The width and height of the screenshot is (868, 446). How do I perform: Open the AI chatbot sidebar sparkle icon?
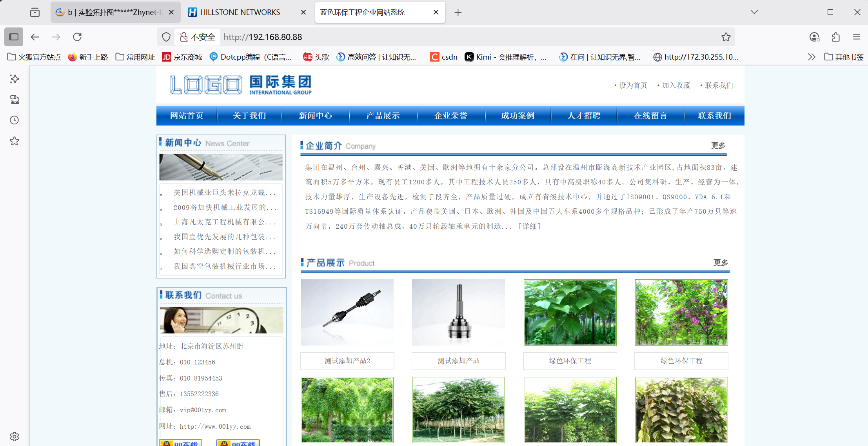point(15,79)
